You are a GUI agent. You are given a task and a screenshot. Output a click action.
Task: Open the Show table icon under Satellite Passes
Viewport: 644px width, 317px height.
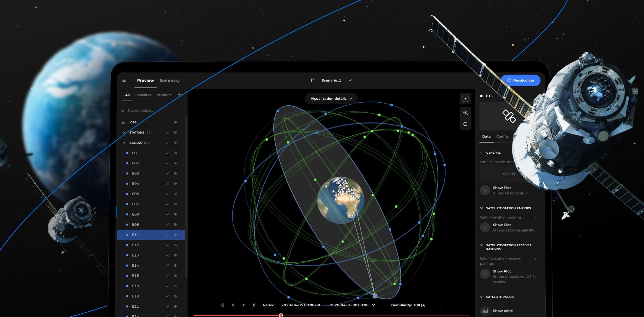tap(484, 311)
